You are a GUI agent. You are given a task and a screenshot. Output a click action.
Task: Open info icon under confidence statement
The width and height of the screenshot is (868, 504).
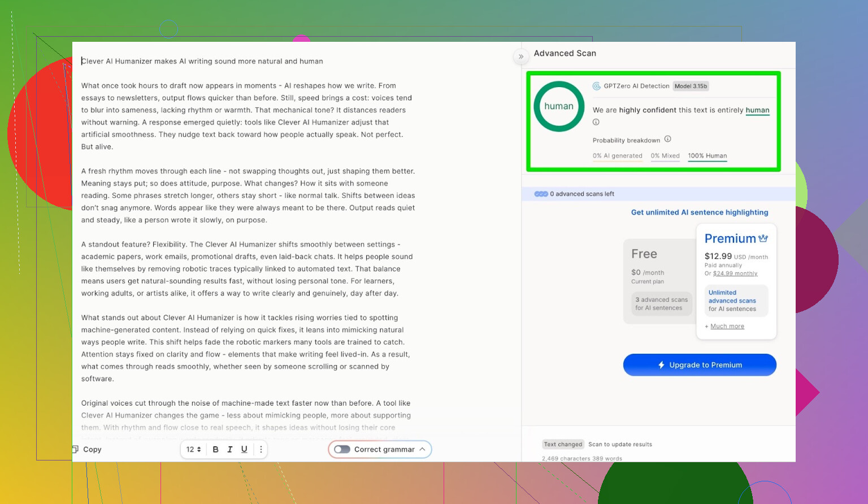pos(596,122)
